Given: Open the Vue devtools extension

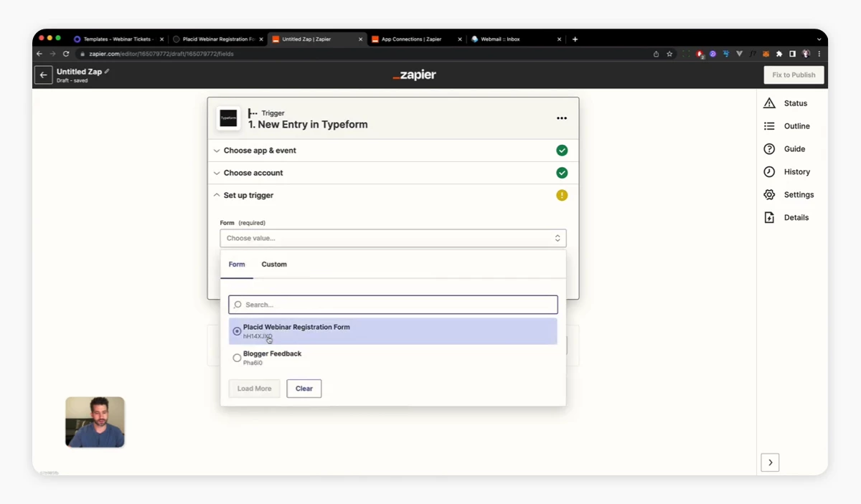Looking at the screenshot, I should [x=739, y=54].
